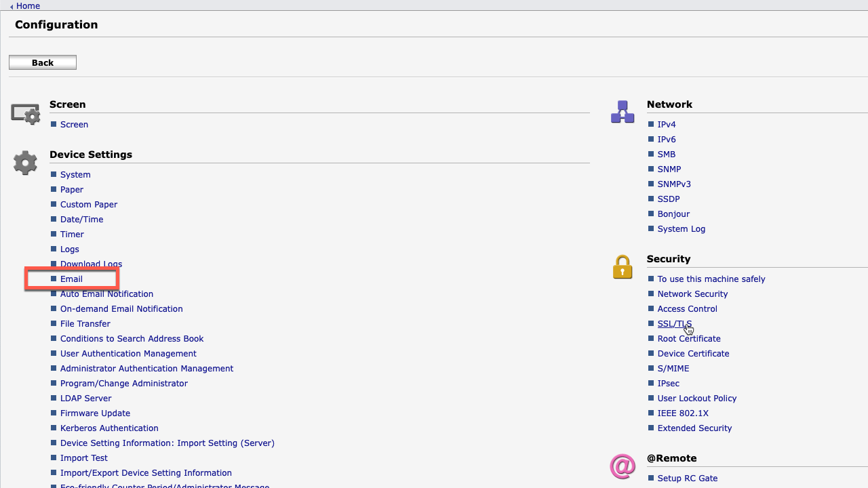
Task: Open Firmware Update link
Action: tap(95, 413)
